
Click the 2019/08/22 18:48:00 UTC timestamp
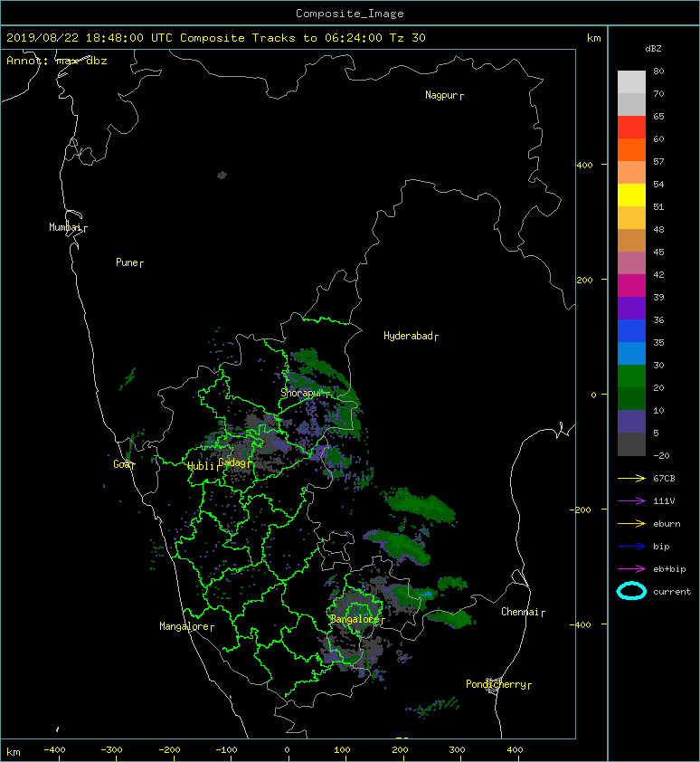coord(89,38)
